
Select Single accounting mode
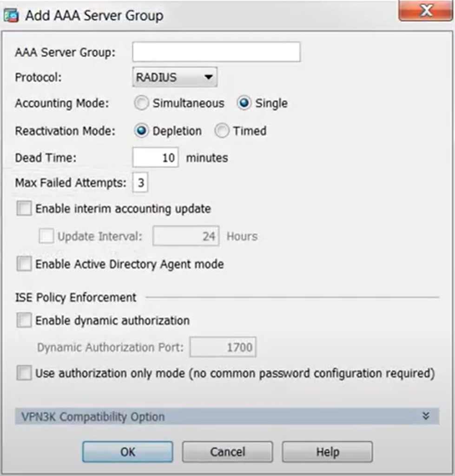[244, 103]
